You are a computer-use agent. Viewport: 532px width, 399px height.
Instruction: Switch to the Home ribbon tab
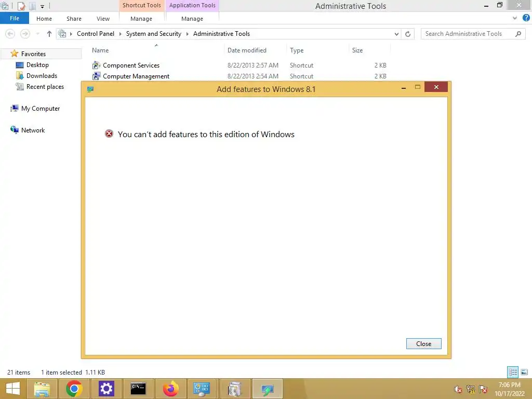coord(44,19)
